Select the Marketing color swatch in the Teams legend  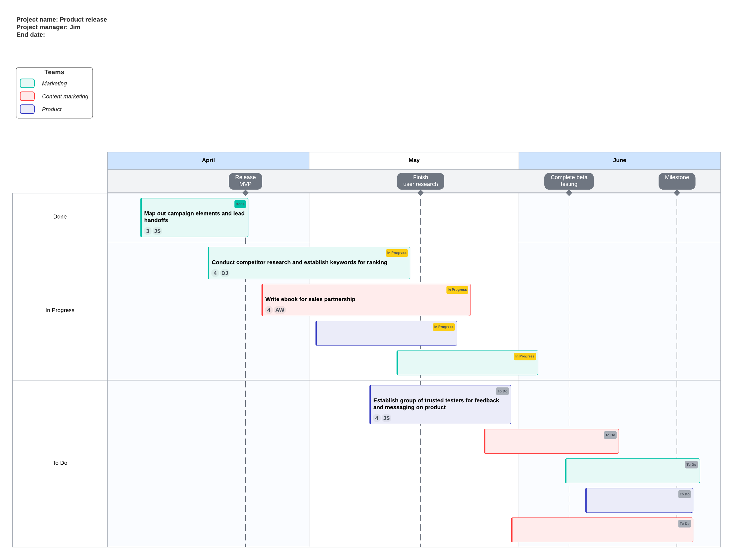pos(27,83)
